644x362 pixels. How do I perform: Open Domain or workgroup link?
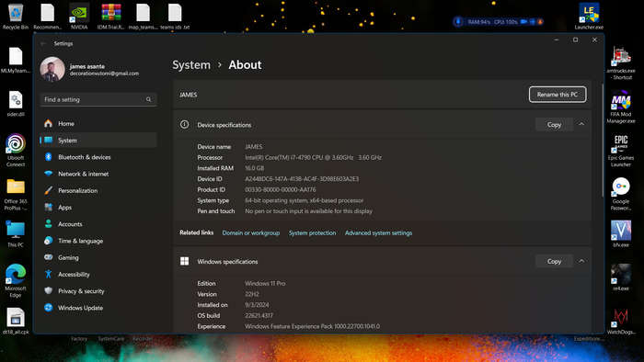(x=251, y=232)
